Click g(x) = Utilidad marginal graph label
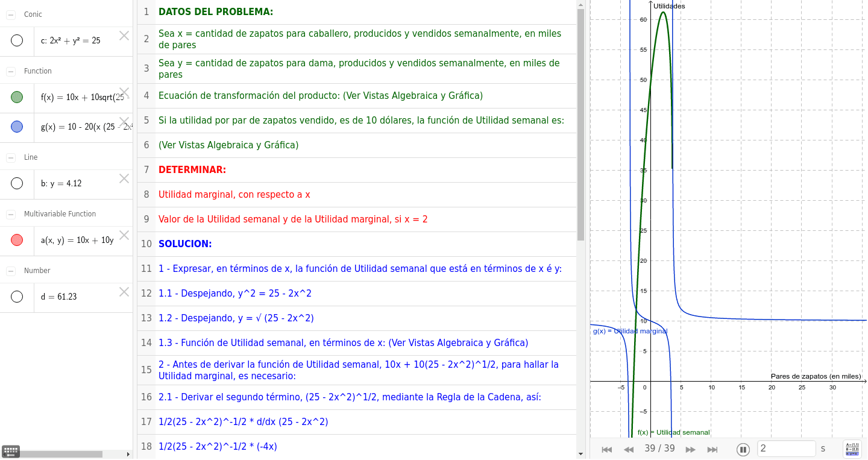 [x=630, y=331]
